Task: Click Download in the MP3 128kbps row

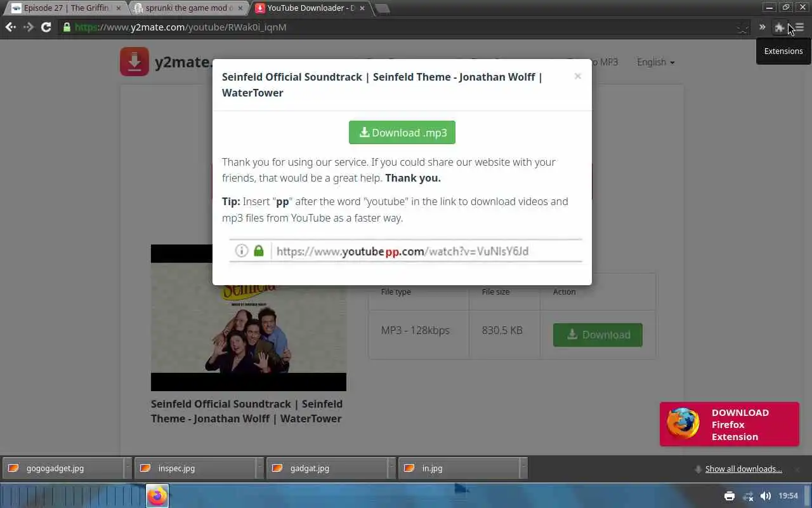Action: 598,335
